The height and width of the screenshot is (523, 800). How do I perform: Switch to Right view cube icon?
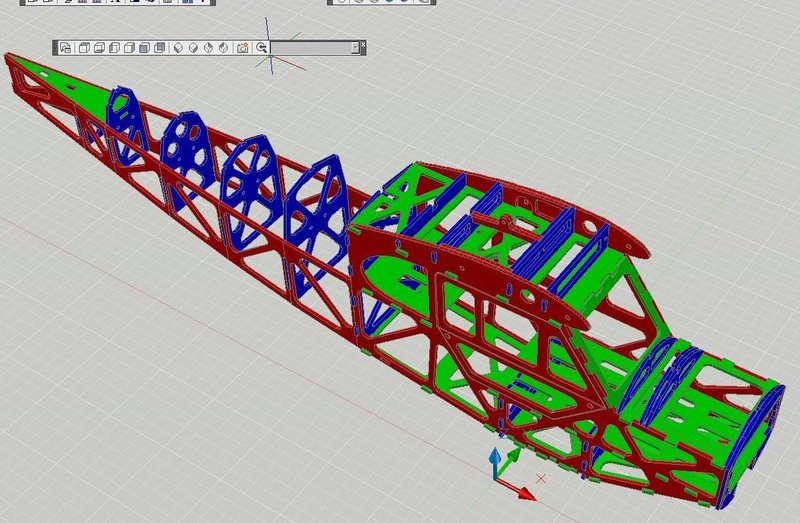pyautogui.click(x=129, y=48)
